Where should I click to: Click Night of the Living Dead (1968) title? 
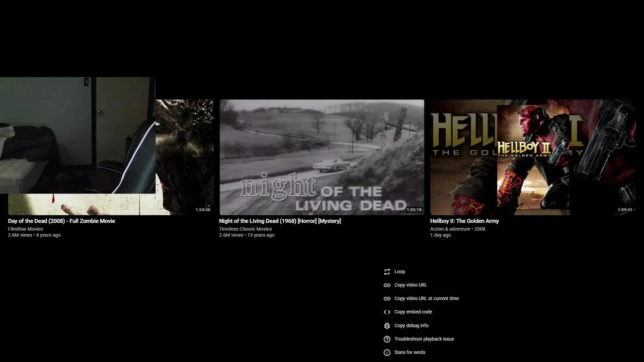click(x=280, y=221)
